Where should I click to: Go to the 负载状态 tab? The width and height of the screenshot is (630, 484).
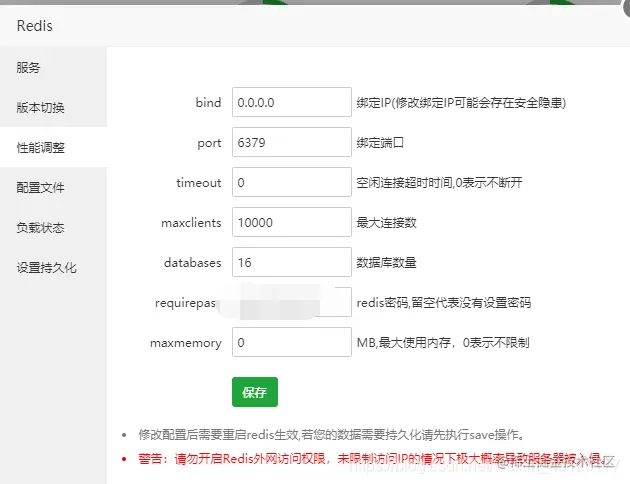point(53,228)
